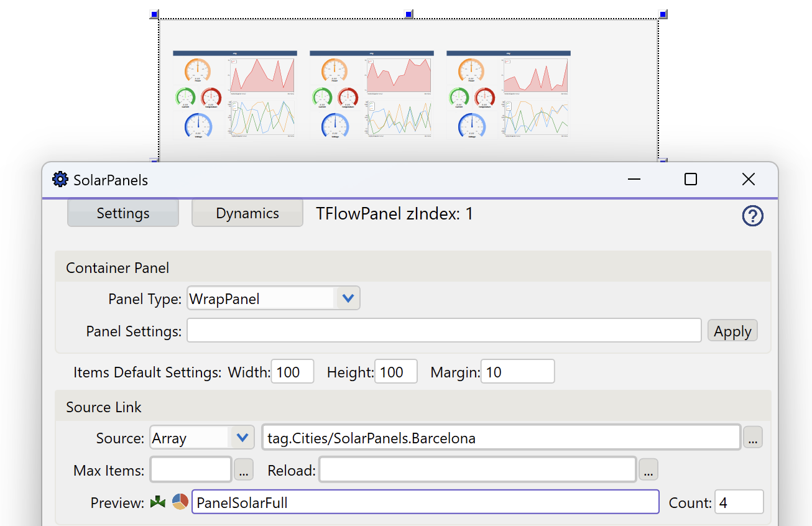Click the ellipsis button next to Max Items
The image size is (812, 526).
[243, 470]
